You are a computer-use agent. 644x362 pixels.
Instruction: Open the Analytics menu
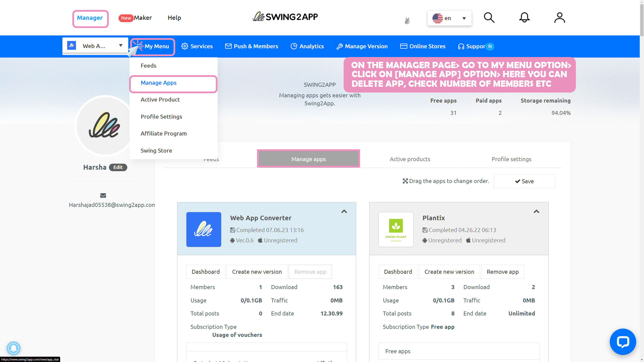click(x=307, y=46)
